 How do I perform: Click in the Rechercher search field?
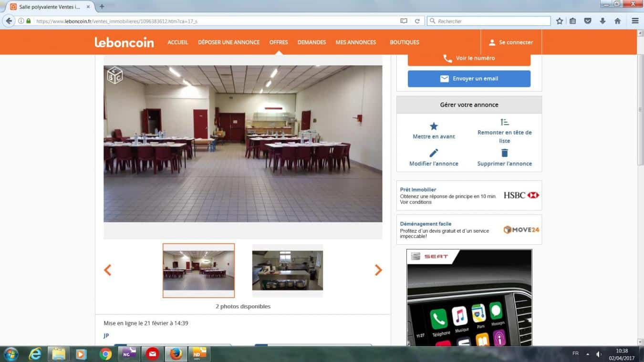coord(491,21)
